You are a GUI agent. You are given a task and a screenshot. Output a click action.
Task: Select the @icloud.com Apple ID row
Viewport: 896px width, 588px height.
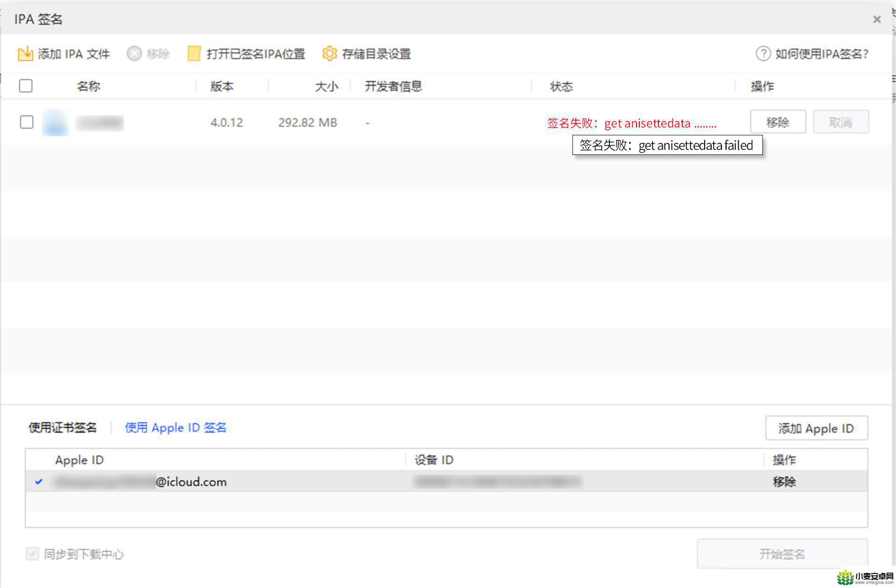click(447, 481)
